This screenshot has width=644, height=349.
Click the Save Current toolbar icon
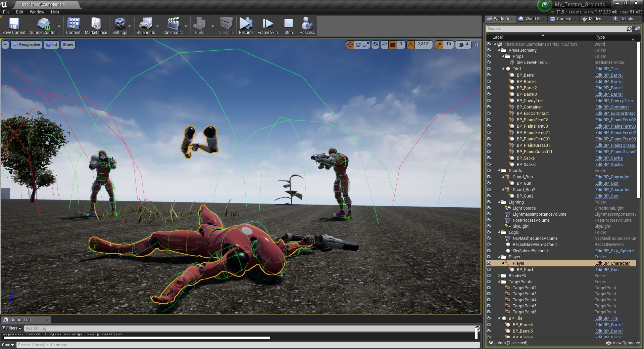point(14,26)
